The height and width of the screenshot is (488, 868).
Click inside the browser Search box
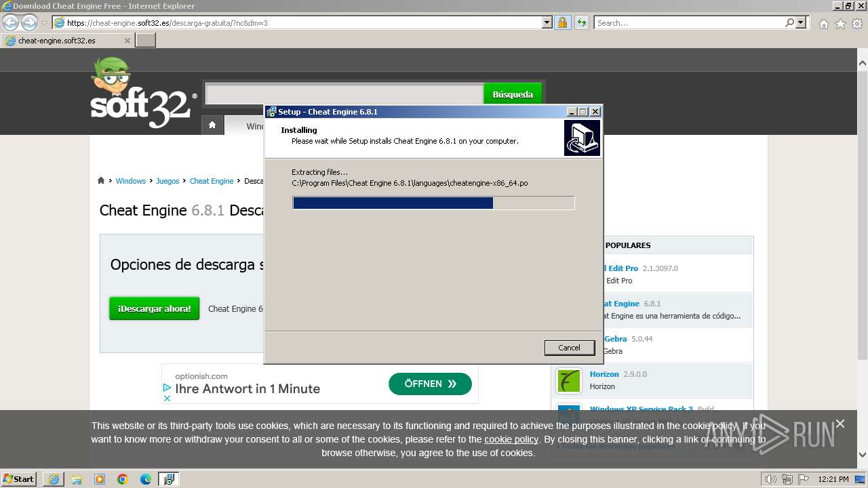pos(688,22)
